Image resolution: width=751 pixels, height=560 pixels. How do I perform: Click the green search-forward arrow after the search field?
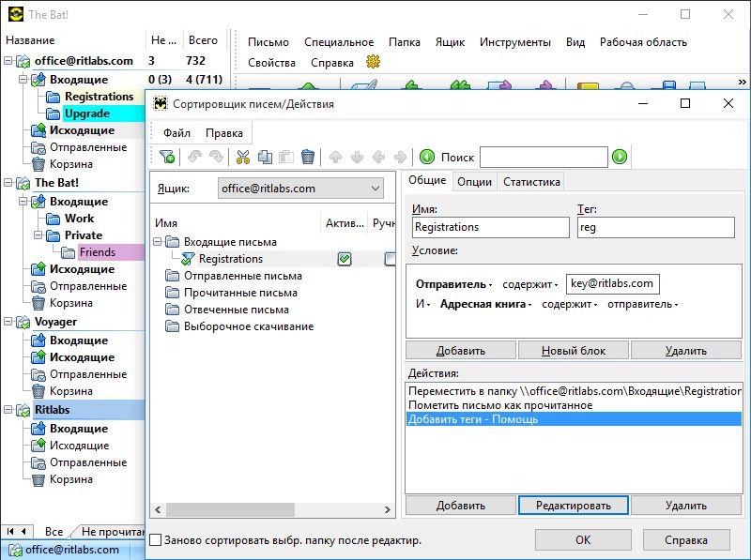pos(620,157)
